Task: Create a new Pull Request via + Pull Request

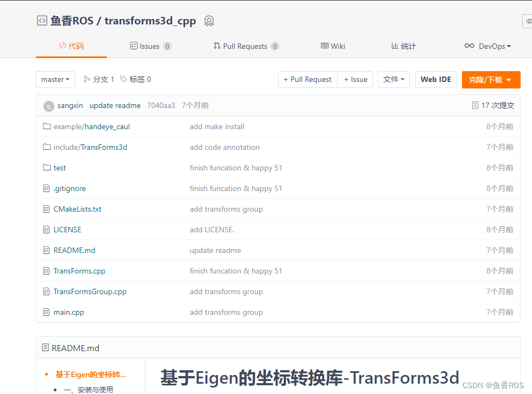Action: coord(307,79)
